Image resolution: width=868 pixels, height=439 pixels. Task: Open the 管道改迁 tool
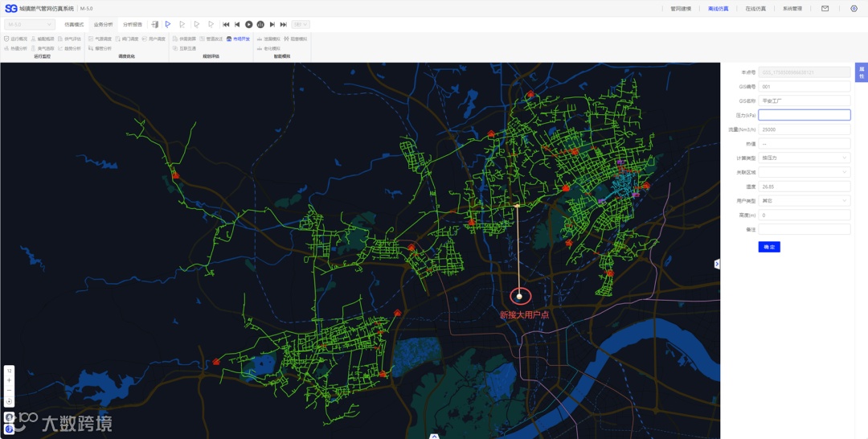pos(211,39)
